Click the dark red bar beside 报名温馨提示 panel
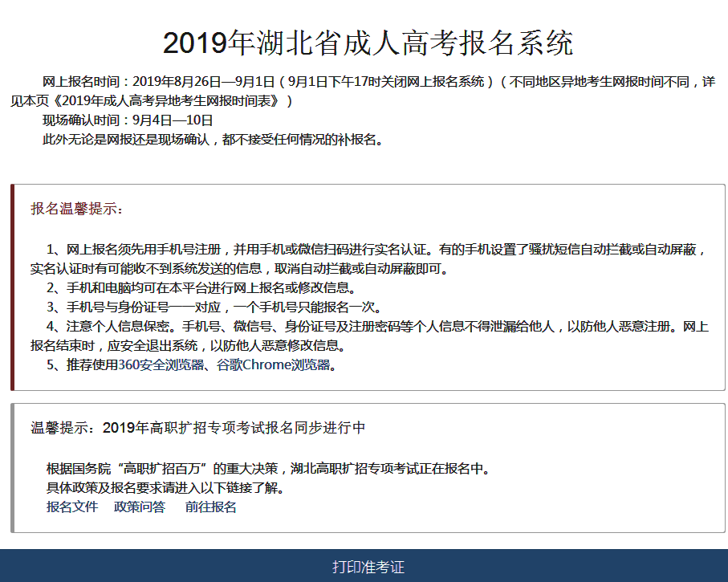 coord(12,287)
